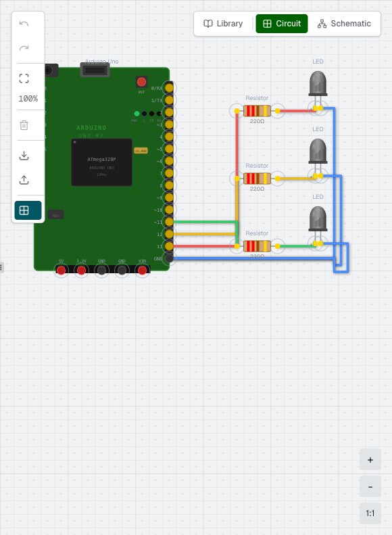Click the undo arrow icon
Image resolution: width=392 pixels, height=535 pixels.
(24, 24)
